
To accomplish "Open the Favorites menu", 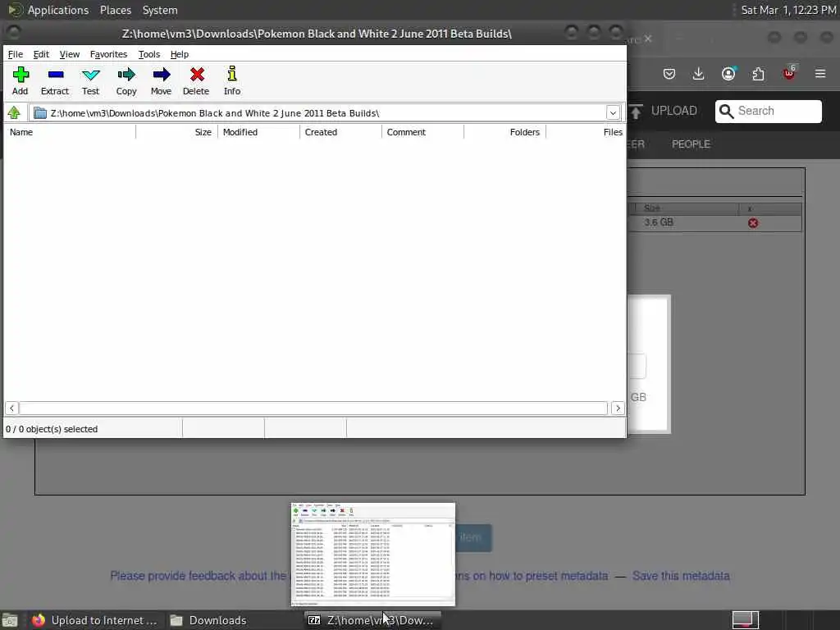I will [108, 54].
